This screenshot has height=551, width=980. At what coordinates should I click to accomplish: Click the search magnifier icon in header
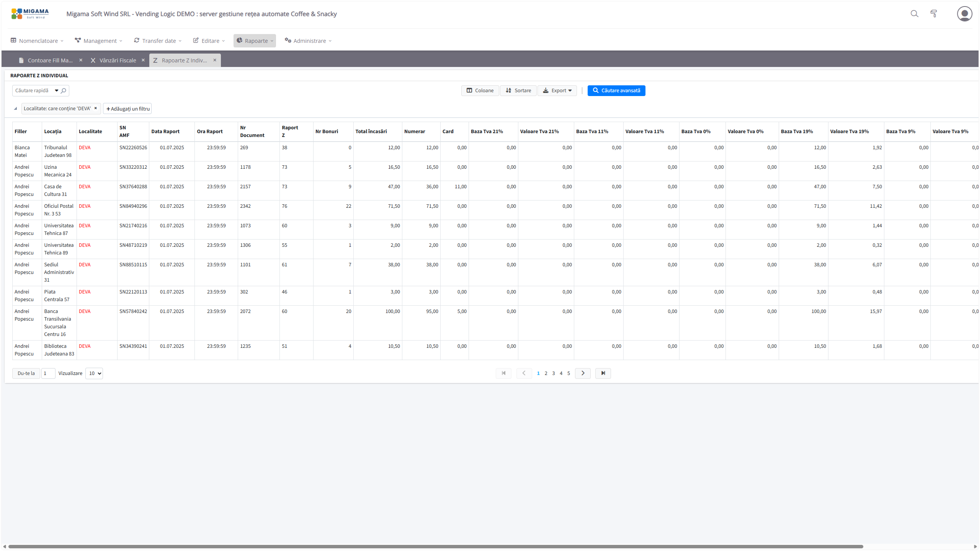coord(915,14)
